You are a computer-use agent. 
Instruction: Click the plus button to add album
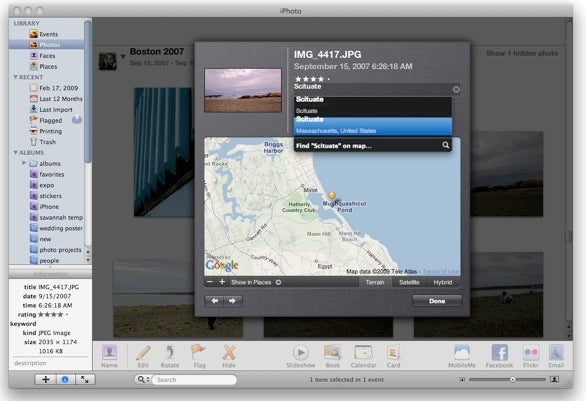46,379
